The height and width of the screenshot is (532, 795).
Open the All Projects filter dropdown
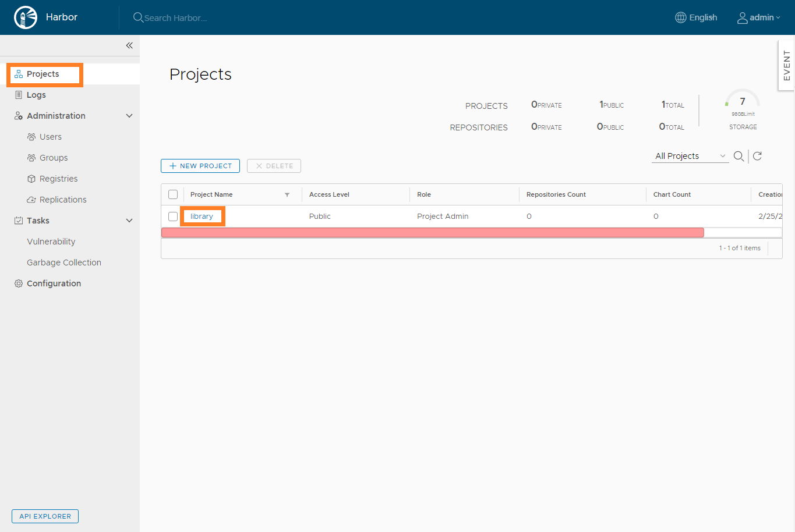click(690, 156)
